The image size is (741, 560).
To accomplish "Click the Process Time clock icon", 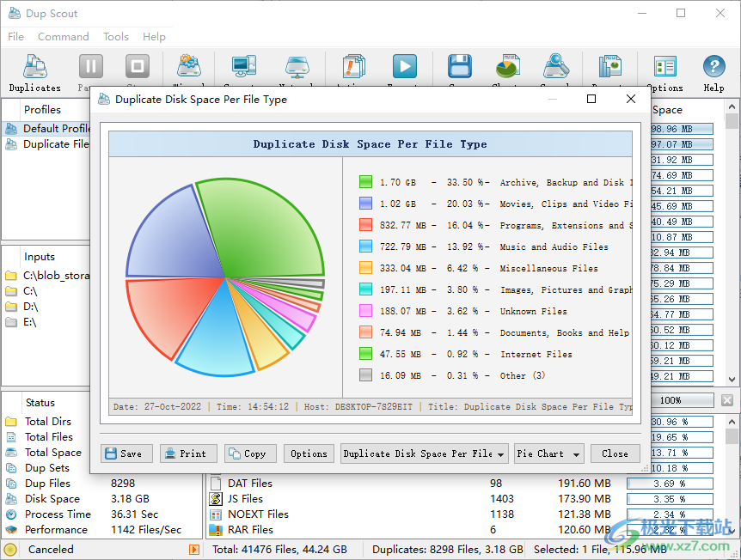I will click(11, 514).
